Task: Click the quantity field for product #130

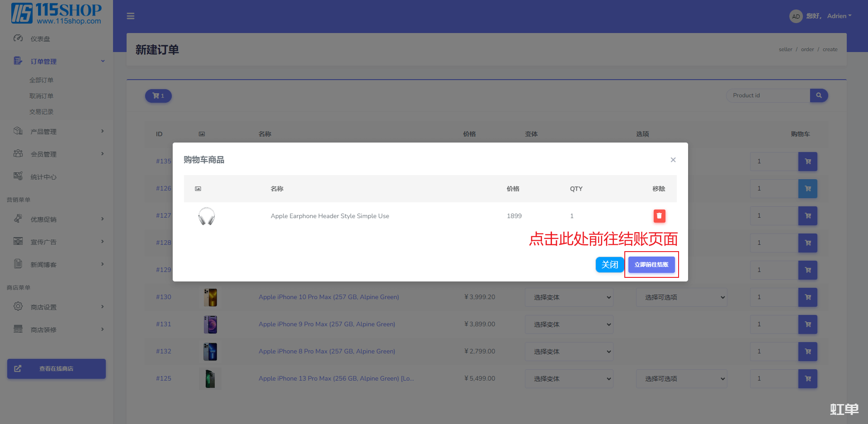Action: click(x=774, y=297)
